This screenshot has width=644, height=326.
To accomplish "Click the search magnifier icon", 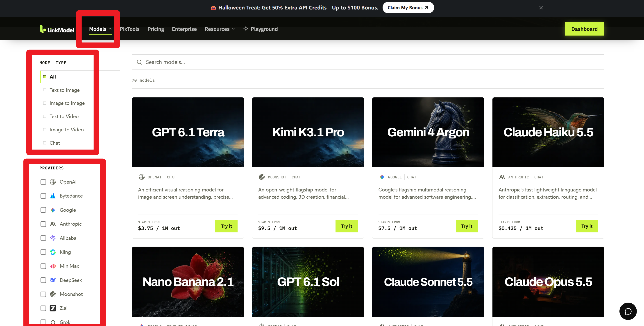I will [139, 62].
